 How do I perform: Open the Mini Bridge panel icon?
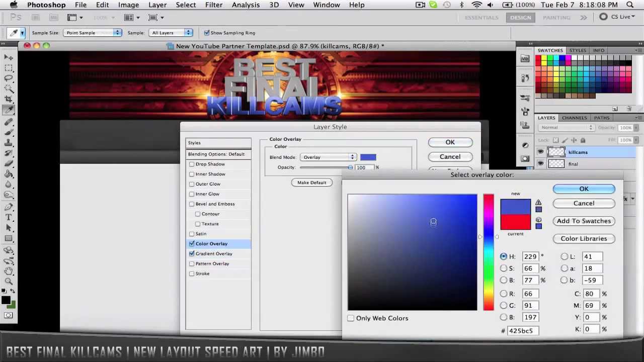[x=525, y=59]
